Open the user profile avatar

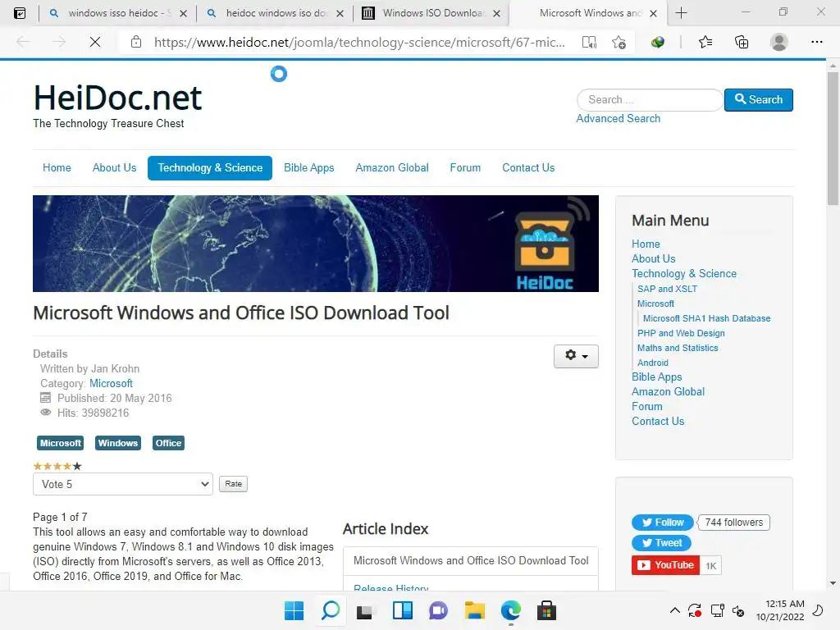pos(779,42)
